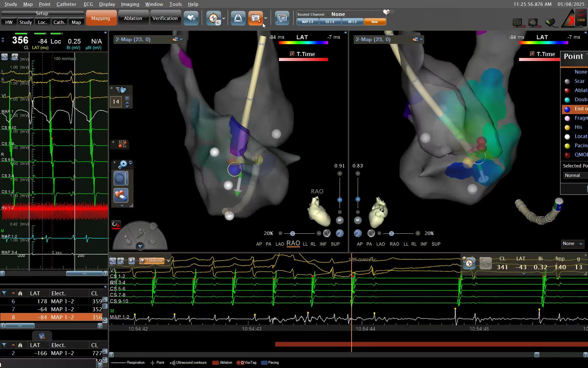Click the monitor window layout icon
This screenshot has height=368, width=588.
point(282,18)
